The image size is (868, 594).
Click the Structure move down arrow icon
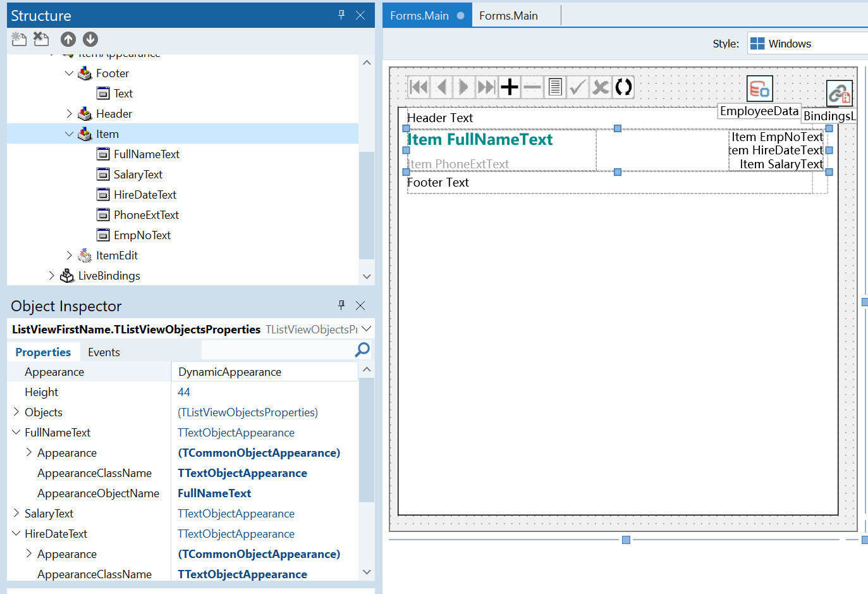pyautogui.click(x=90, y=39)
